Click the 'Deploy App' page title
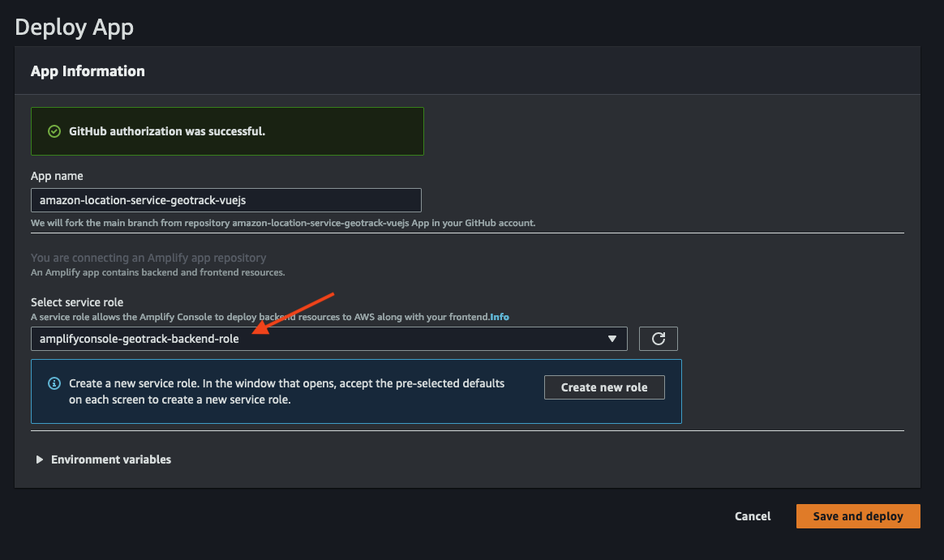The width and height of the screenshot is (944, 560). (74, 28)
